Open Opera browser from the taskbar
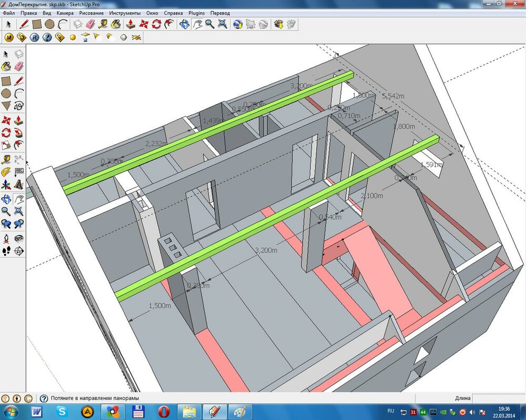The width and height of the screenshot is (526, 420). [x=163, y=411]
